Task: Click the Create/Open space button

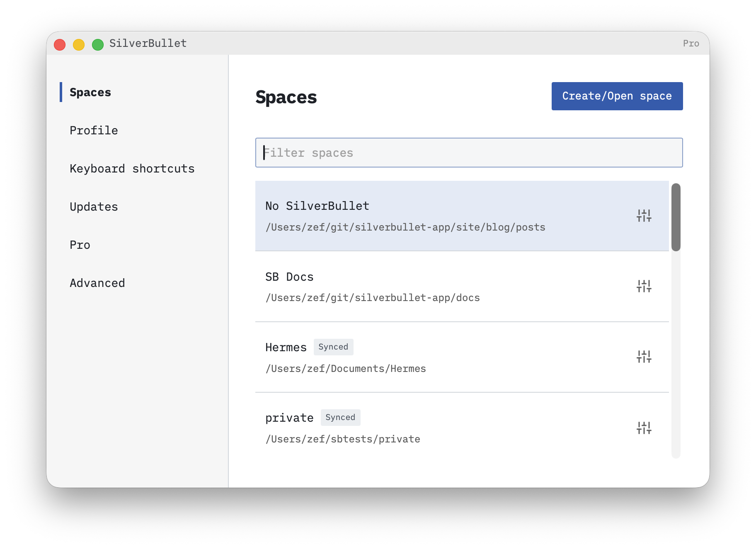Action: (617, 96)
